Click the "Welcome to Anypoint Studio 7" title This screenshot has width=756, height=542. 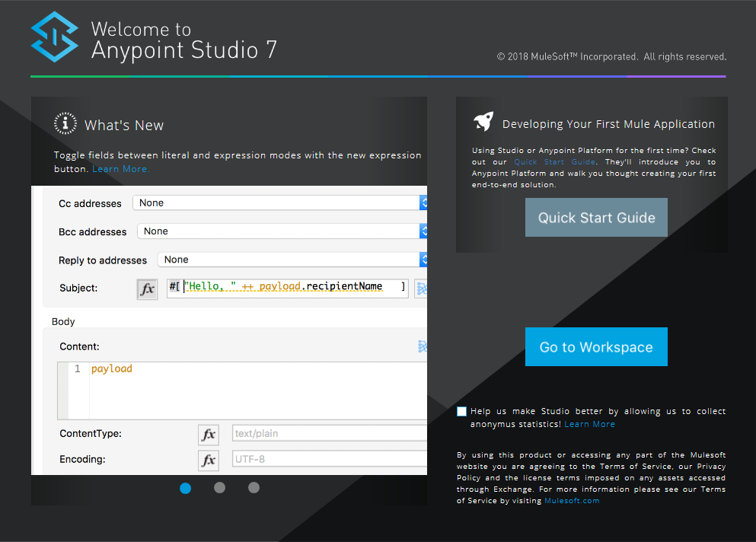tap(184, 41)
